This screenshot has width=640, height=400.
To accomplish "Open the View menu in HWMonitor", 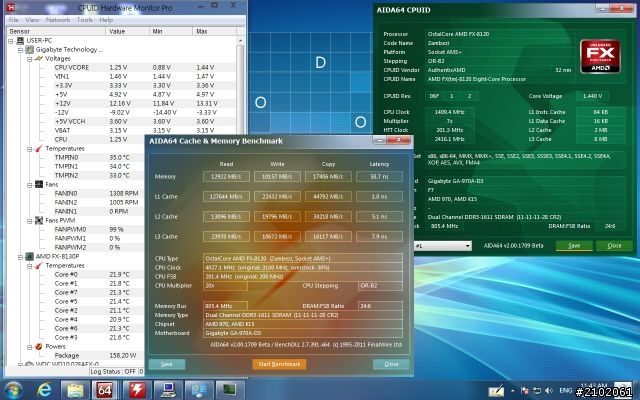I will 32,20.
